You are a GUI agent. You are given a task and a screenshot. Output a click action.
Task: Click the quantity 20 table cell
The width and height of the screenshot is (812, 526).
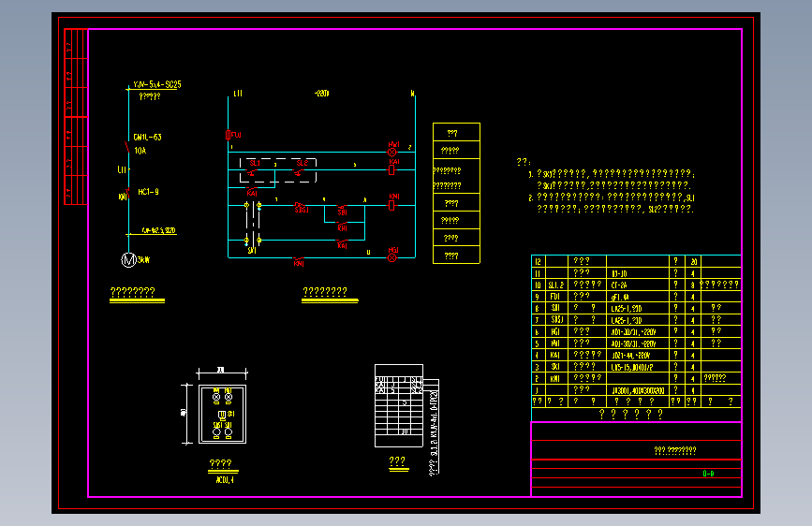[693, 262]
